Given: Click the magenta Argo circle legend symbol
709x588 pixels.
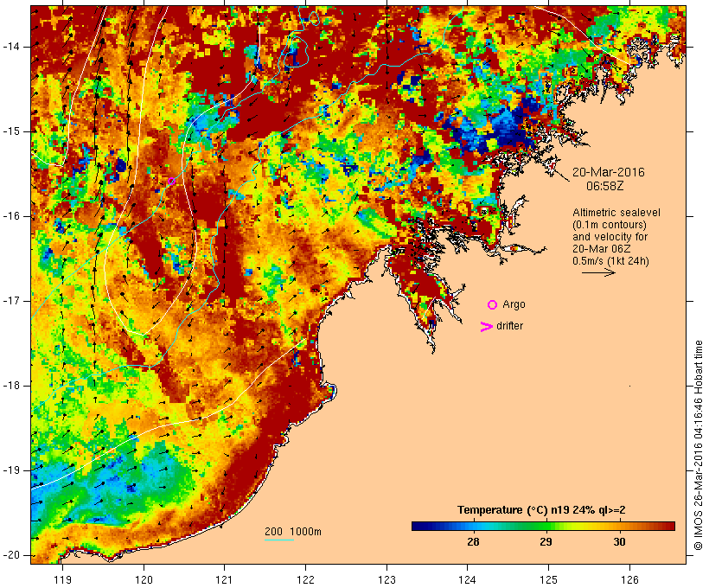Looking at the screenshot, I should tap(493, 305).
